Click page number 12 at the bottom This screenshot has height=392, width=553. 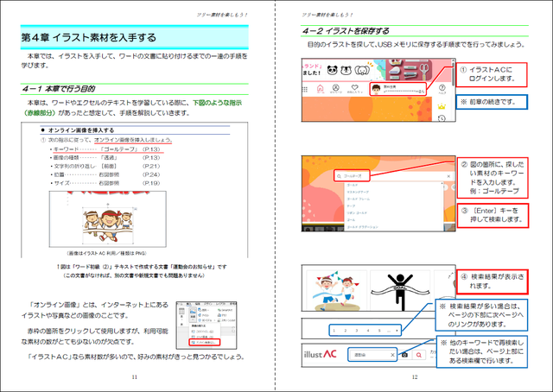pyautogui.click(x=415, y=376)
